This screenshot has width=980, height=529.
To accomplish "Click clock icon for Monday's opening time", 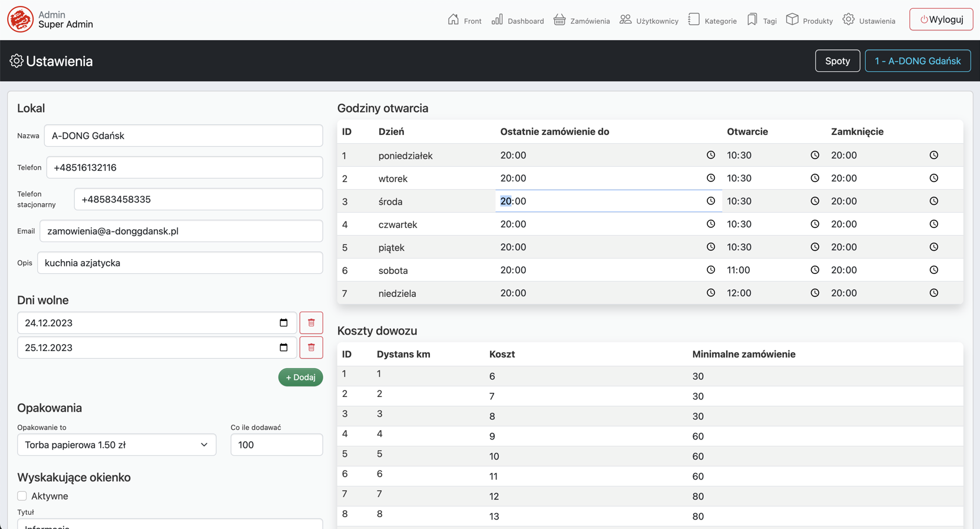I will (815, 155).
